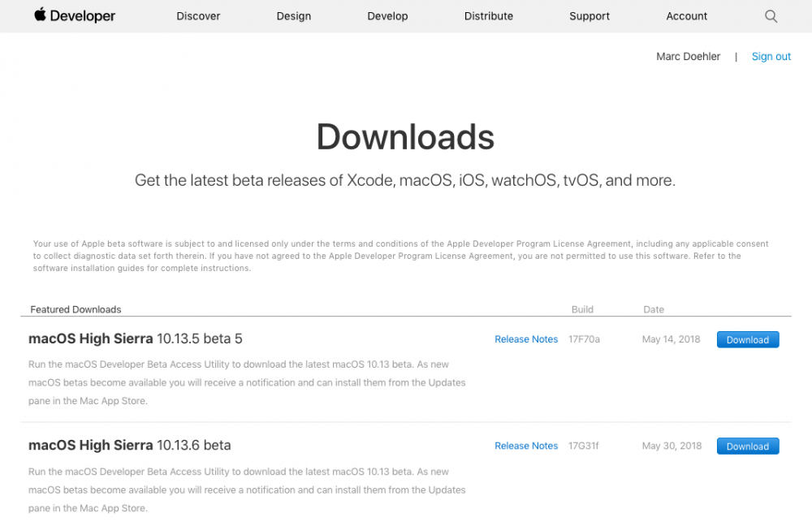This screenshot has height=526, width=812.
Task: Click the Downloads page heading
Action: click(405, 137)
